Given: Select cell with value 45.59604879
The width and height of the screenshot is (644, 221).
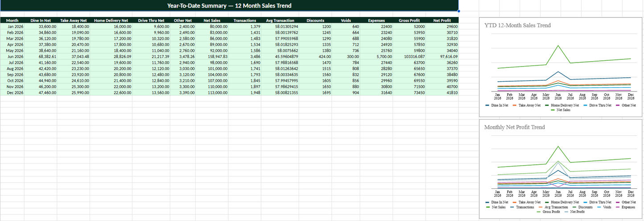Looking at the screenshot, I should [x=280, y=57].
